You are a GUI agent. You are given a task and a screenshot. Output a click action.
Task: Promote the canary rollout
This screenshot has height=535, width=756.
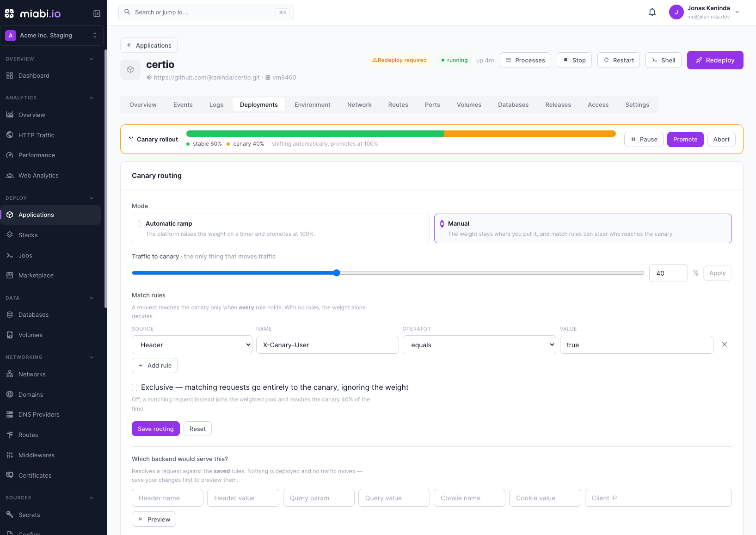tap(685, 139)
